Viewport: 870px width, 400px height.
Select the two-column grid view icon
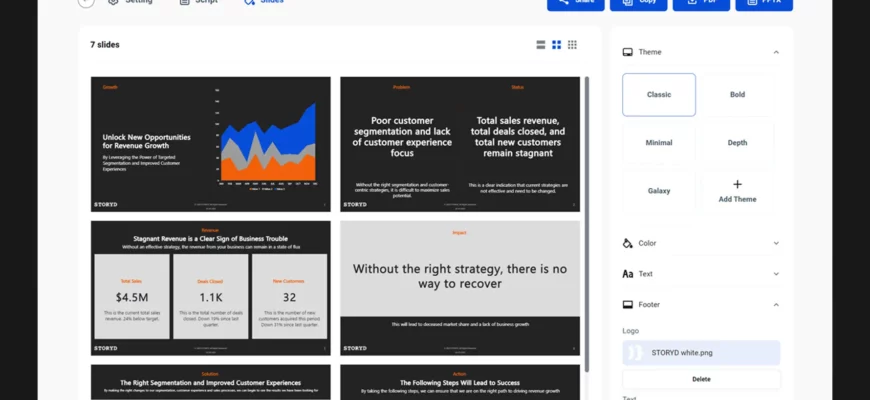(557, 45)
